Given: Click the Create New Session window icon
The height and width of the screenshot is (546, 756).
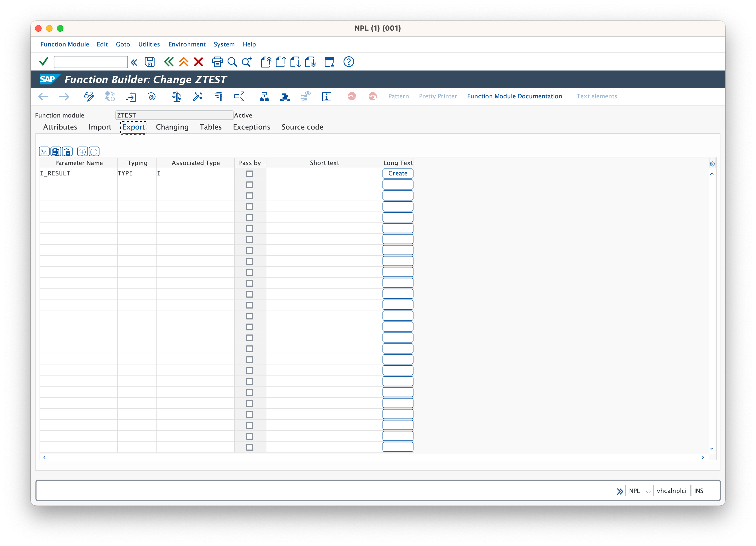Looking at the screenshot, I should click(x=329, y=62).
